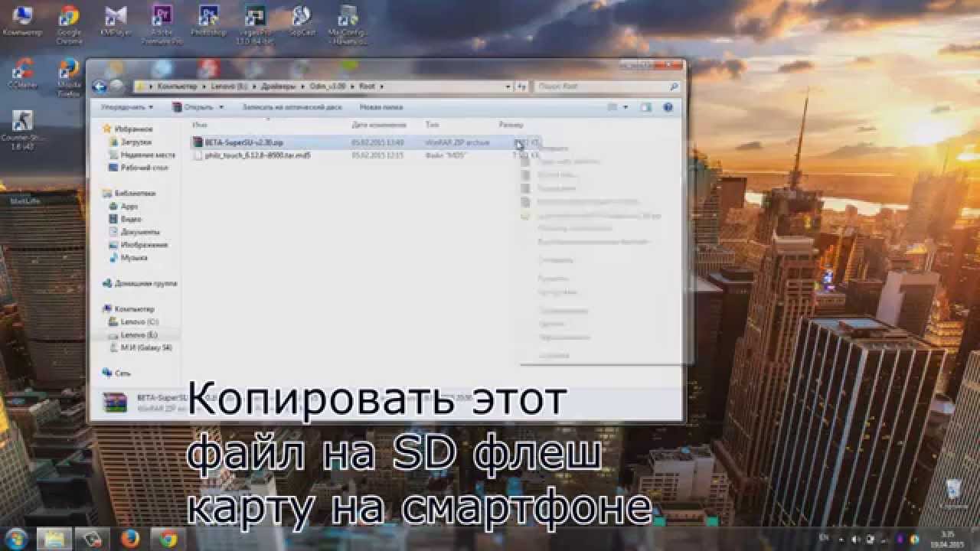The height and width of the screenshot is (551, 980).
Task: Open the Google Chrome desktop shortcut
Action: coord(69,23)
